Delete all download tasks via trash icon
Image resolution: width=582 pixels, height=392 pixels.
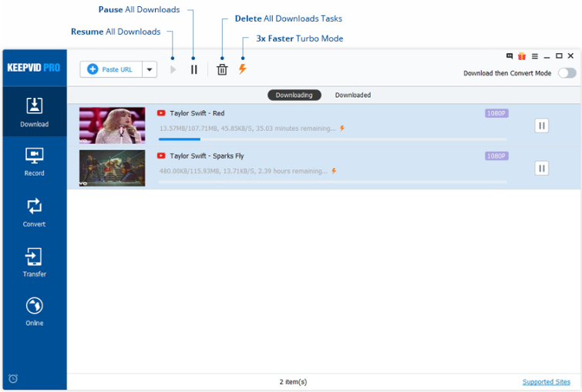222,69
